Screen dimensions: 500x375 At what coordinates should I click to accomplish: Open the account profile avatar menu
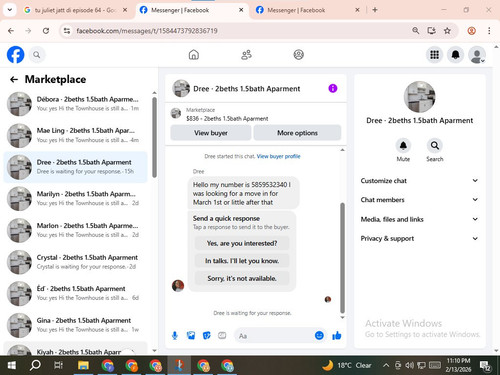point(477,55)
